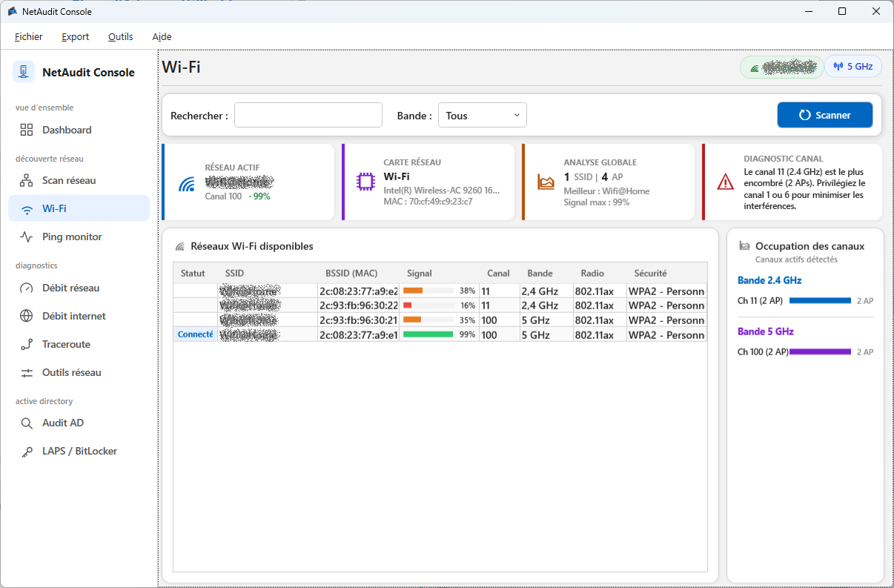Image resolution: width=894 pixels, height=588 pixels.
Task: Click the antenna icon in 5 GHz badge
Action: 838,66
